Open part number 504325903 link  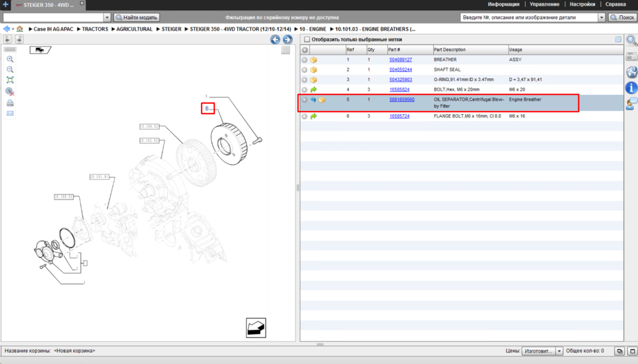401,80
